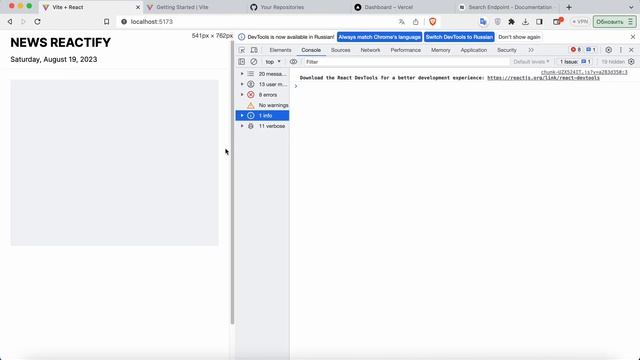This screenshot has width=640, height=360.
Task: Select the Console tab
Action: click(311, 50)
